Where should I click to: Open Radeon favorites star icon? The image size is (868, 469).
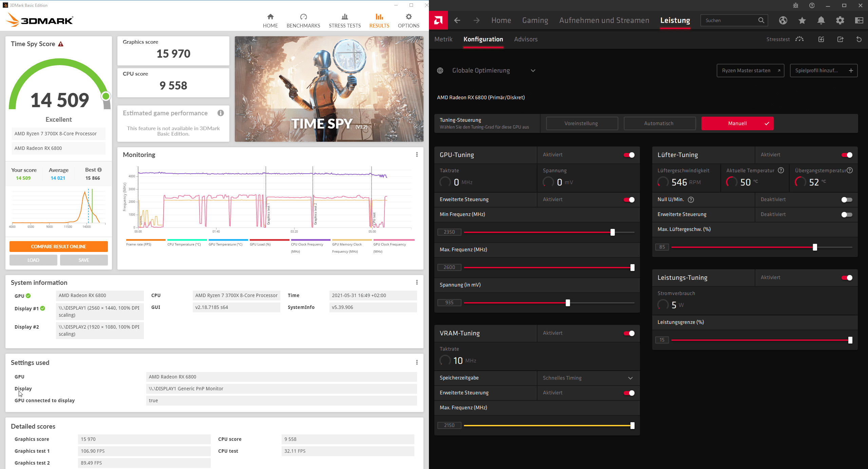tap(802, 20)
